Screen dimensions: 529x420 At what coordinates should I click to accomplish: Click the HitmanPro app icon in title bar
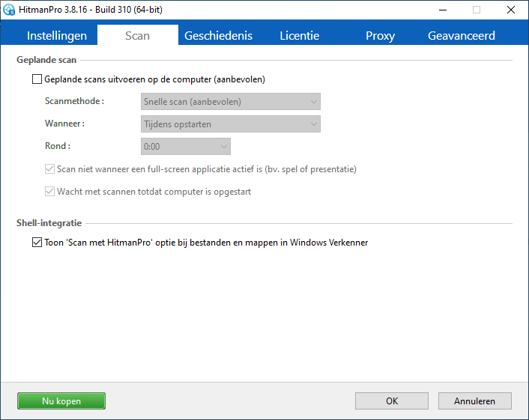pyautogui.click(x=9, y=10)
